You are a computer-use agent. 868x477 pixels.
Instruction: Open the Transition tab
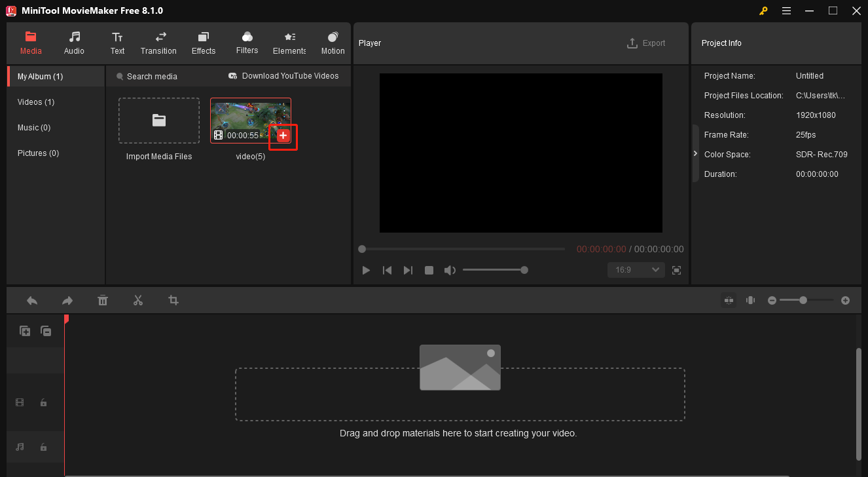click(x=158, y=43)
